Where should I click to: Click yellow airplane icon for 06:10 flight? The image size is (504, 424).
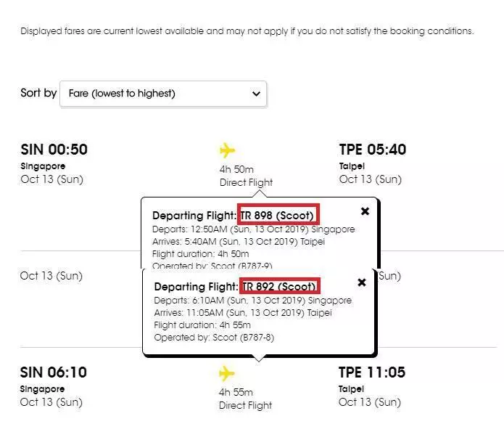(228, 373)
